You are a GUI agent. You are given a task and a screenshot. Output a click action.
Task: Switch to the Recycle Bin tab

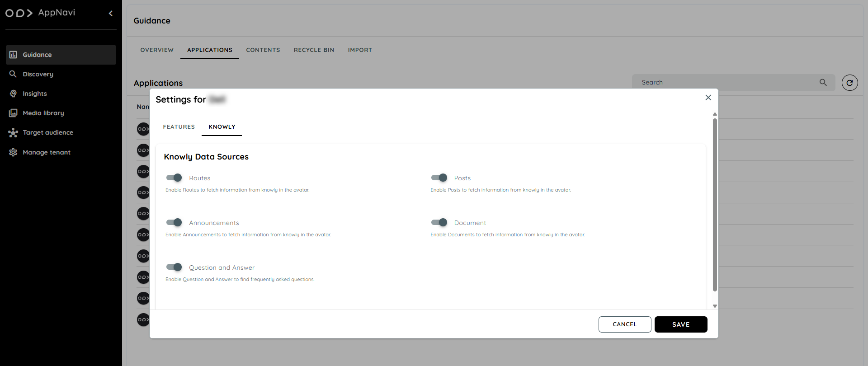tap(314, 50)
